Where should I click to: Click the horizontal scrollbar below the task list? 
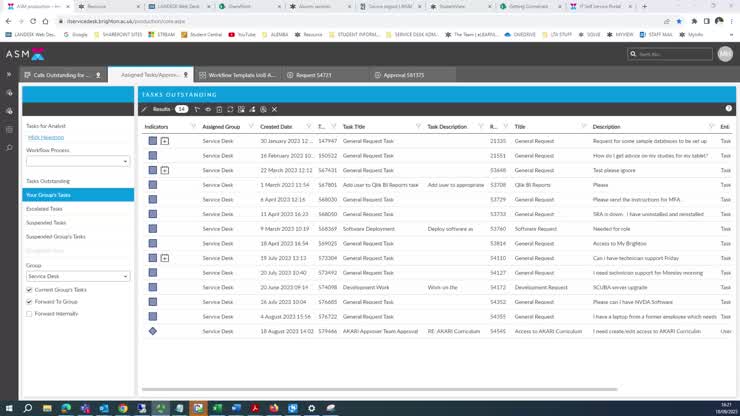pos(379,390)
